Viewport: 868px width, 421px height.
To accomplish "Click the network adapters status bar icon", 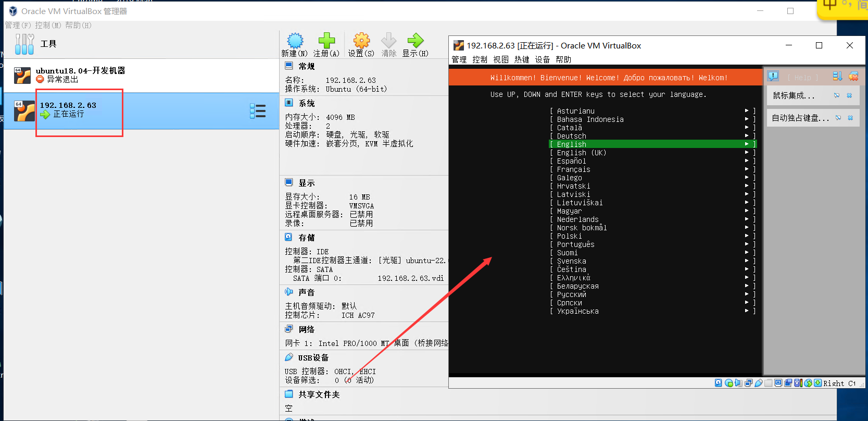I will tap(749, 383).
